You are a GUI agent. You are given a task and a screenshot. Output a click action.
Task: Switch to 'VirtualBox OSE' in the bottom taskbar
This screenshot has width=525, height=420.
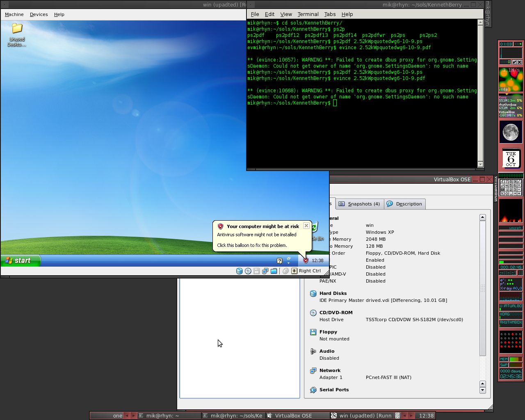coord(297,415)
